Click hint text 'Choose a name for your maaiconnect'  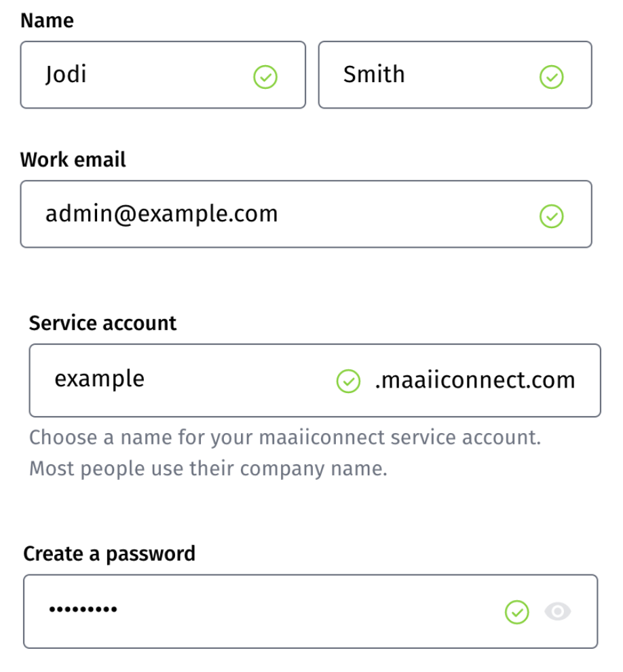point(208,438)
